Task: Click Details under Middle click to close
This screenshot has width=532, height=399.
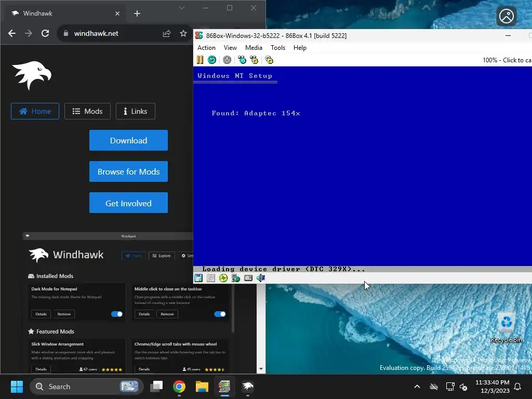Action: coord(144,314)
